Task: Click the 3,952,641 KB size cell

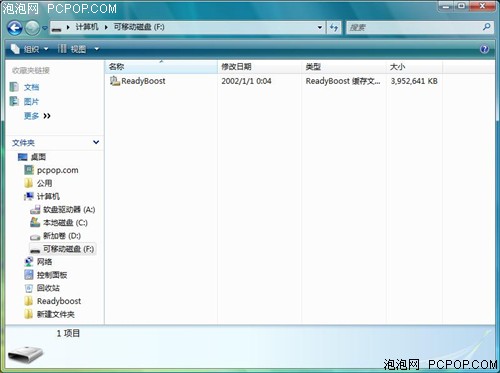Action: click(414, 81)
